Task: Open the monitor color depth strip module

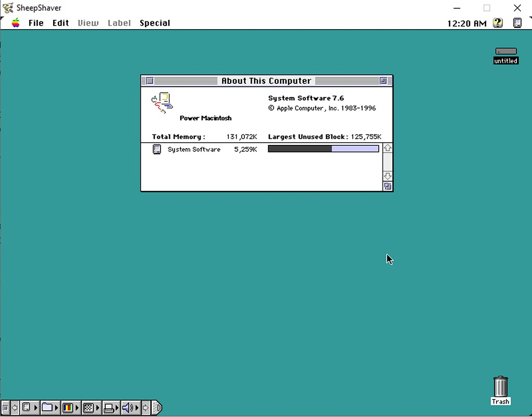Action: click(x=67, y=408)
